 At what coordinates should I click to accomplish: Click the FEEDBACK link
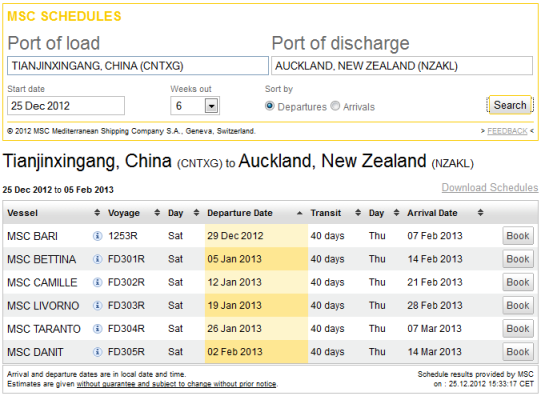(507, 131)
